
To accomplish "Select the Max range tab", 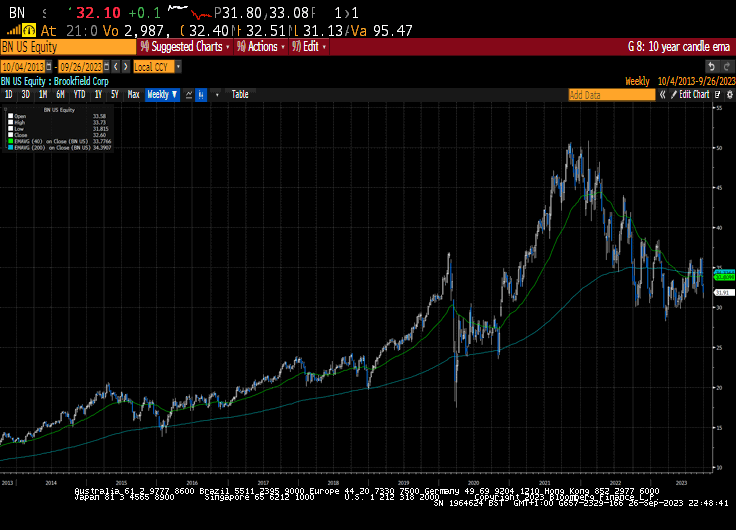I will click(133, 95).
